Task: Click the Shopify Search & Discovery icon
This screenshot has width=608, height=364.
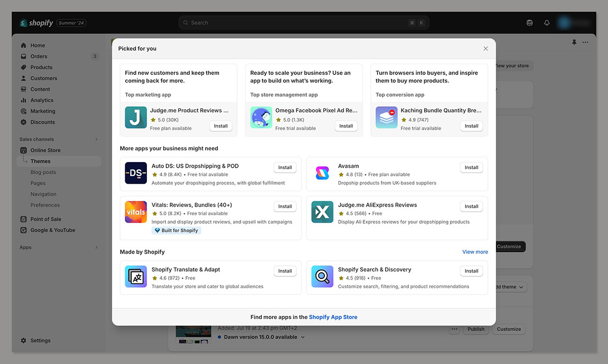Action: coord(322,276)
